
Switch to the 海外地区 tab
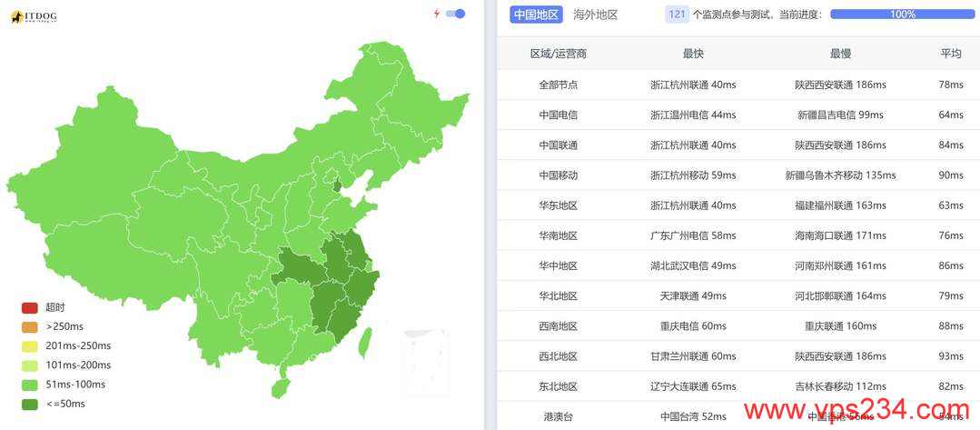[595, 15]
